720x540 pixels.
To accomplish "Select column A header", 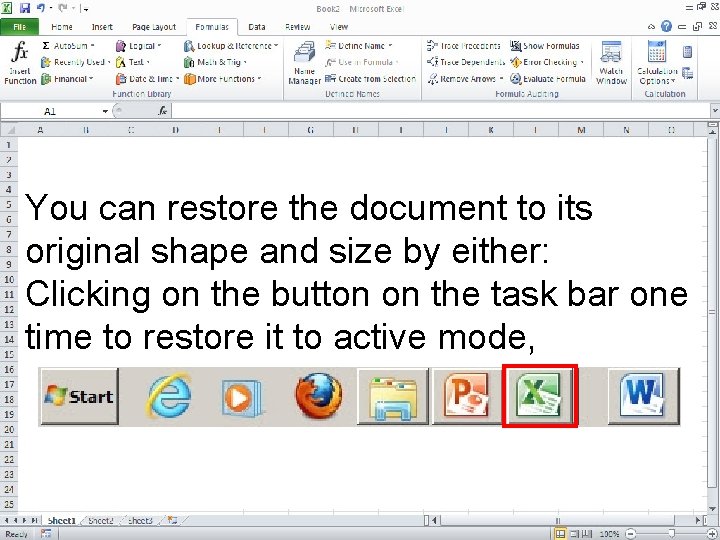I will [x=40, y=130].
